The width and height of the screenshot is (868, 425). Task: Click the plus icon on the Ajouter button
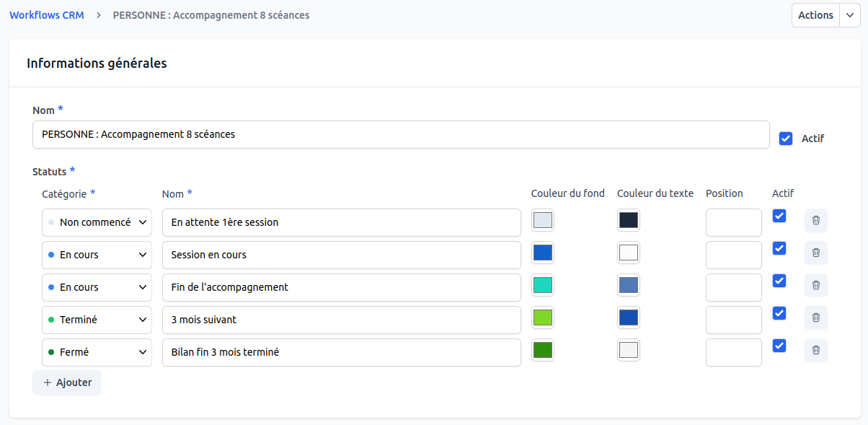coord(48,382)
